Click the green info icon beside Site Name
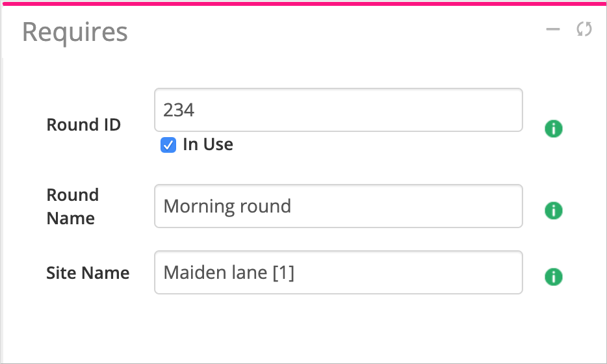Image resolution: width=607 pixels, height=364 pixels. point(553,277)
